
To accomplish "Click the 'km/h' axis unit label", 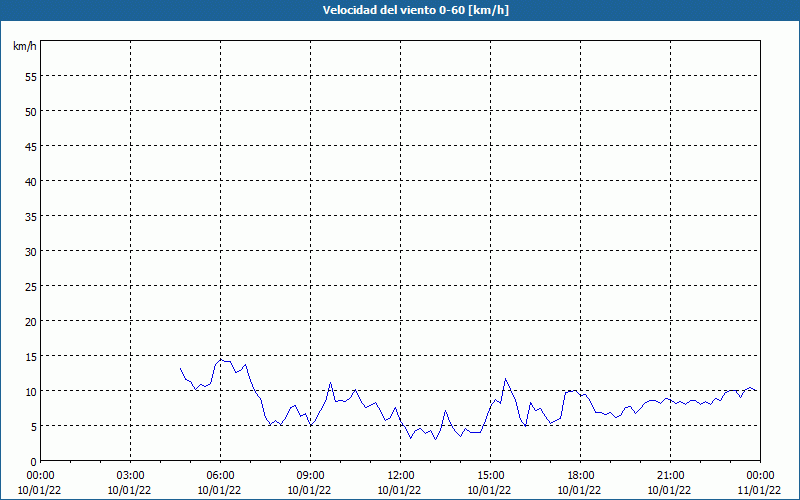I will 25,46.
